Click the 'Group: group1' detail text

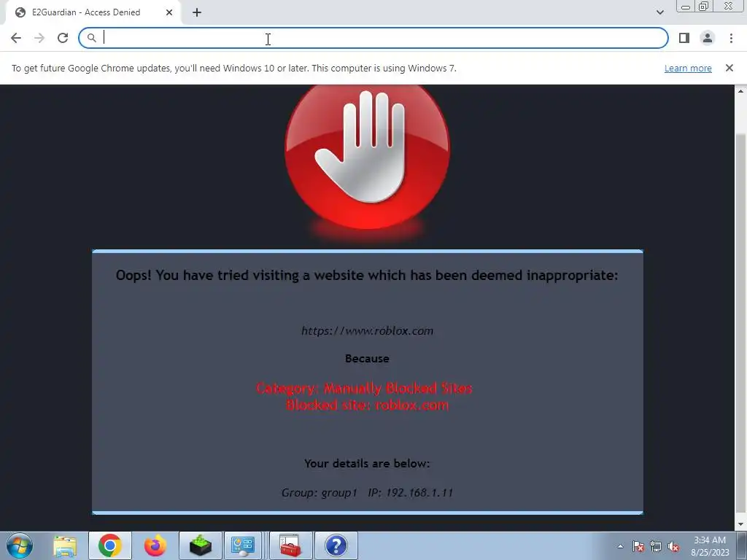(320, 492)
